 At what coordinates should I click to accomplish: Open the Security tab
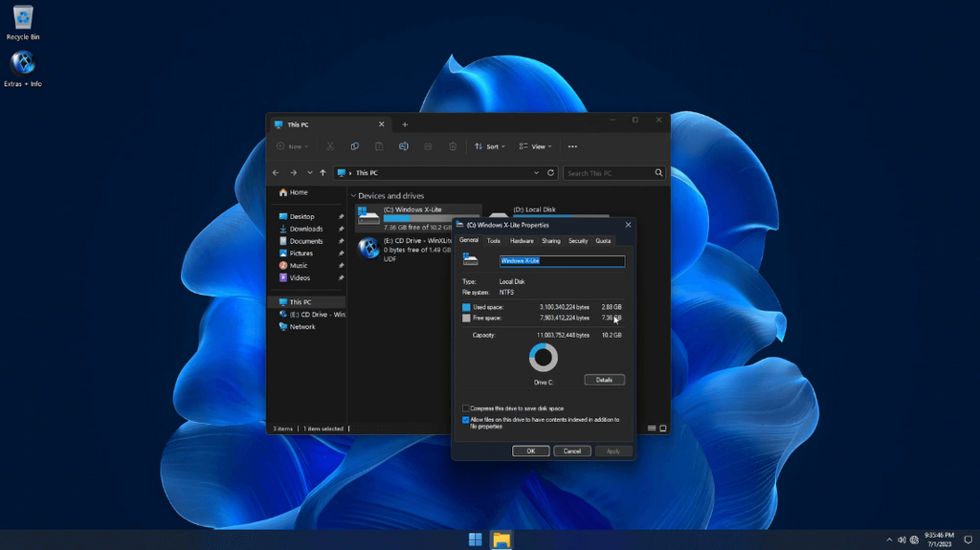[x=578, y=241]
